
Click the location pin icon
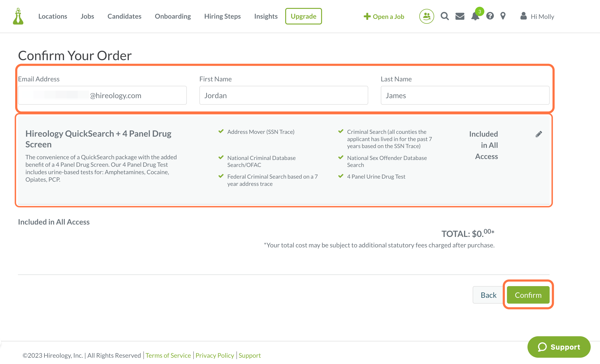click(x=503, y=16)
